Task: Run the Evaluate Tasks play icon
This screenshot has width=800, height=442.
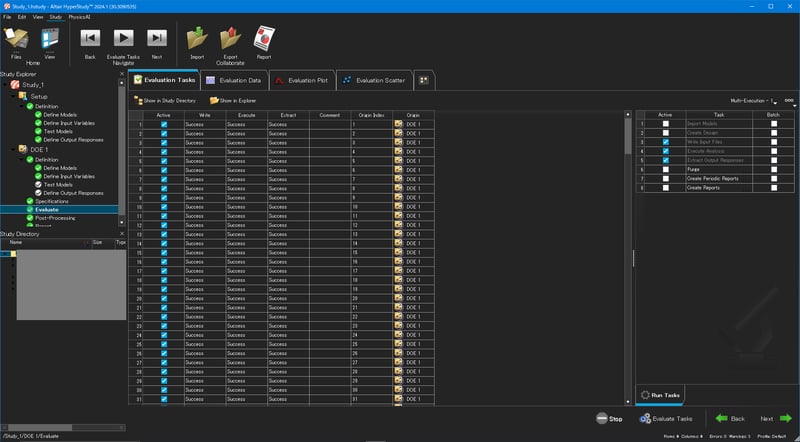Action: [x=123, y=38]
